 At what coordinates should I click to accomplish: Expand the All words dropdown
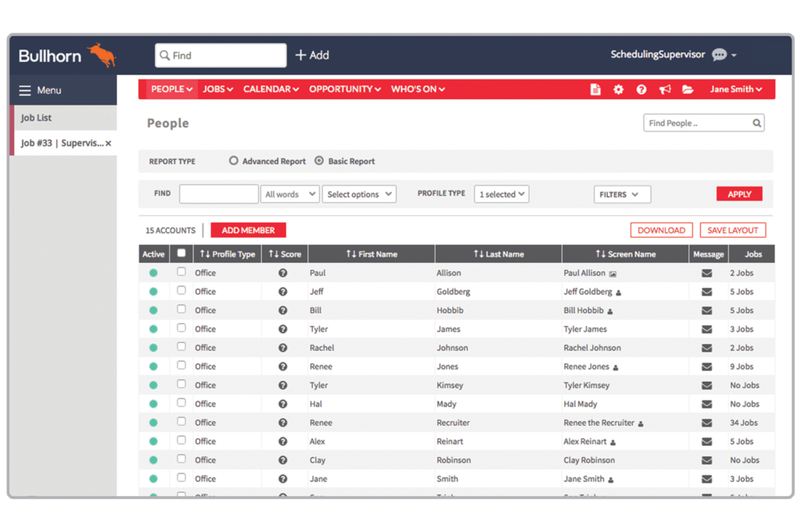(x=290, y=194)
